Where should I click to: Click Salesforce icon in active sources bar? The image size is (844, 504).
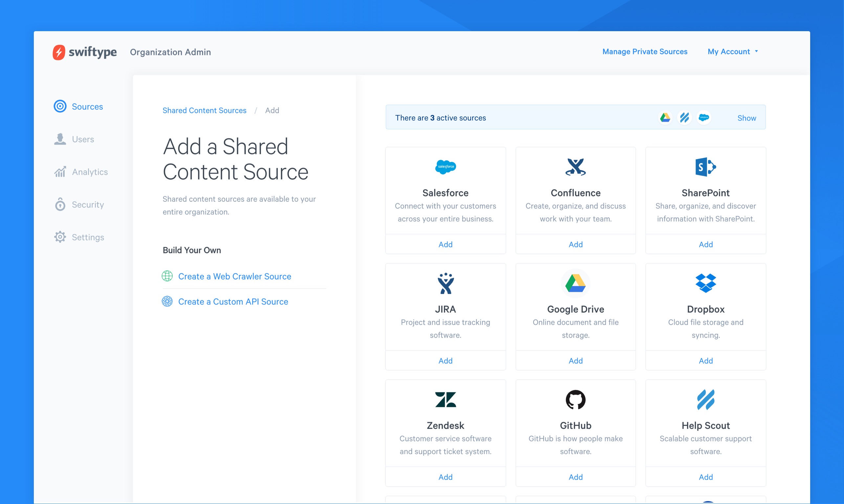[x=704, y=118]
